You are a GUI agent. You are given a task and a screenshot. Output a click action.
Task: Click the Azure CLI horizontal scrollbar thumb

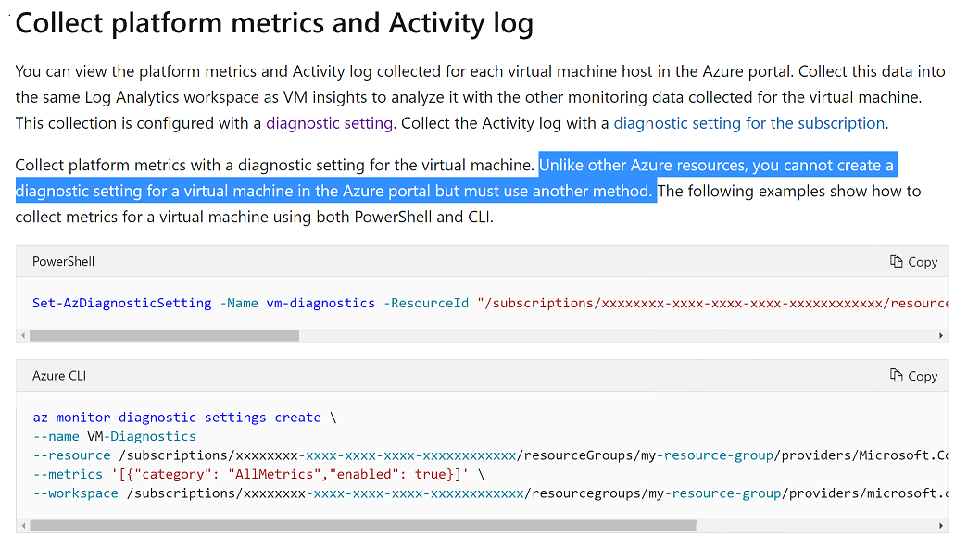(363, 525)
